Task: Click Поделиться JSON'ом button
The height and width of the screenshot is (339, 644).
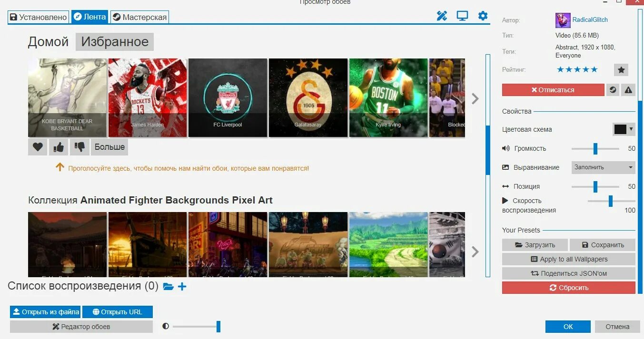Action: click(x=569, y=273)
